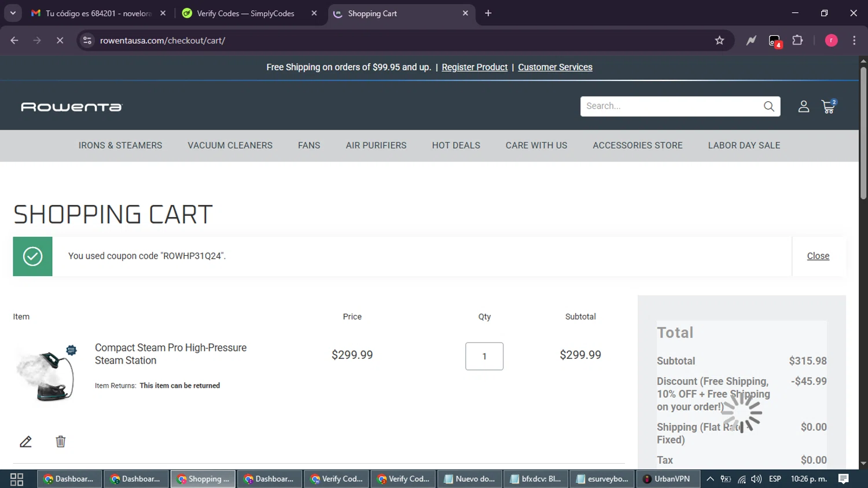The height and width of the screenshot is (488, 868).
Task: Open UrbanVPN taskbar item
Action: (x=667, y=479)
